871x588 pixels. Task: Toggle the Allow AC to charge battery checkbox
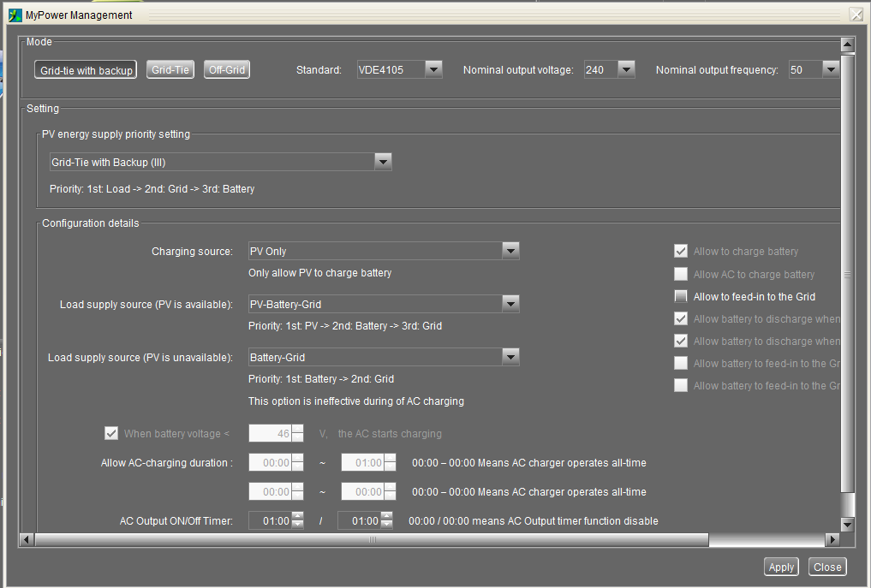click(x=681, y=274)
